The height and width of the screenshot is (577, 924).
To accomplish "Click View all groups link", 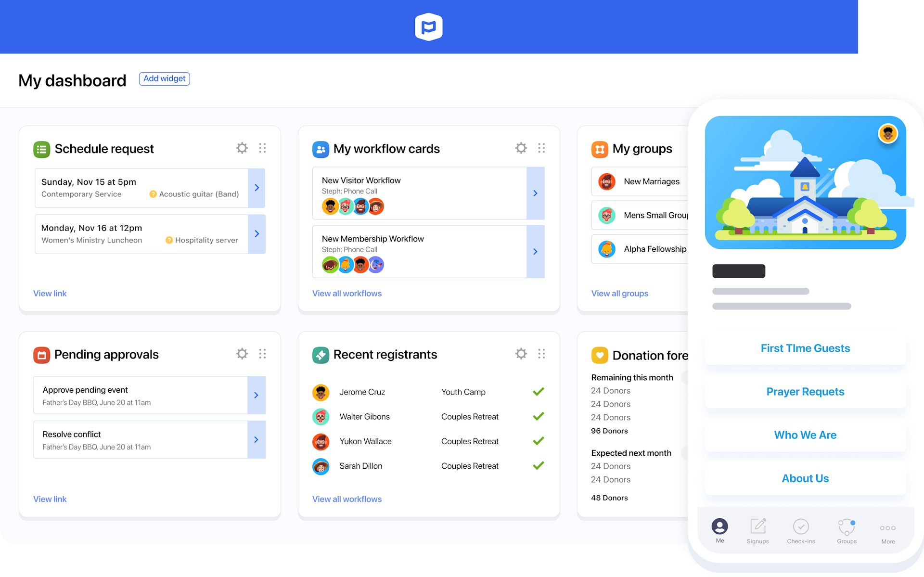I will pyautogui.click(x=619, y=293).
